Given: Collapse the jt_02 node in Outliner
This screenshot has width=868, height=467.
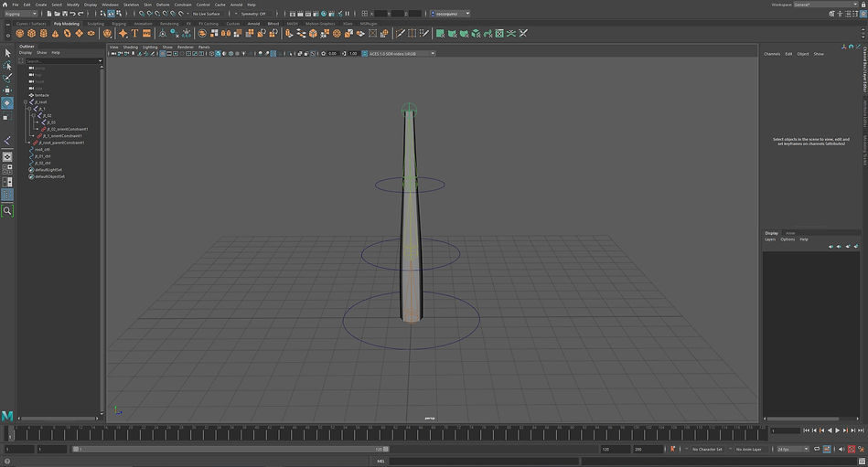Looking at the screenshot, I should [x=34, y=116].
